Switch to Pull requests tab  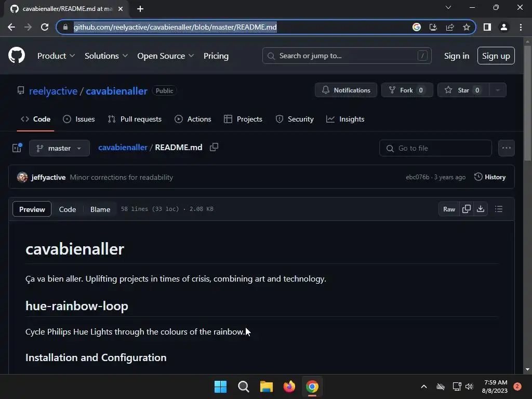tap(135, 119)
